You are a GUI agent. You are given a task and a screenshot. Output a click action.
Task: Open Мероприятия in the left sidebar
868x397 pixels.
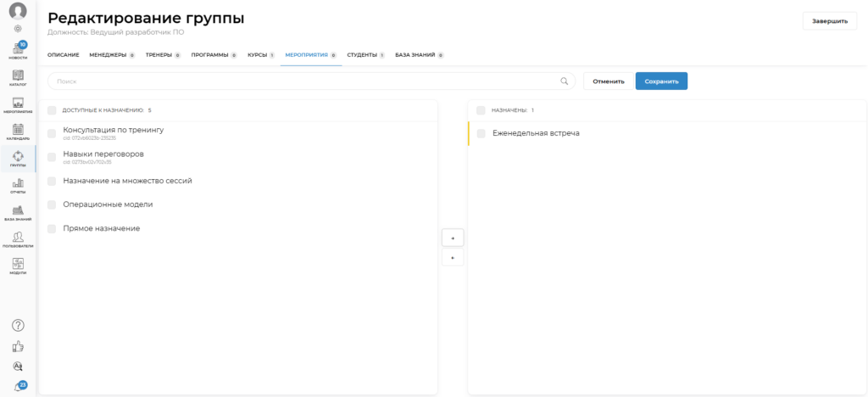tap(18, 104)
